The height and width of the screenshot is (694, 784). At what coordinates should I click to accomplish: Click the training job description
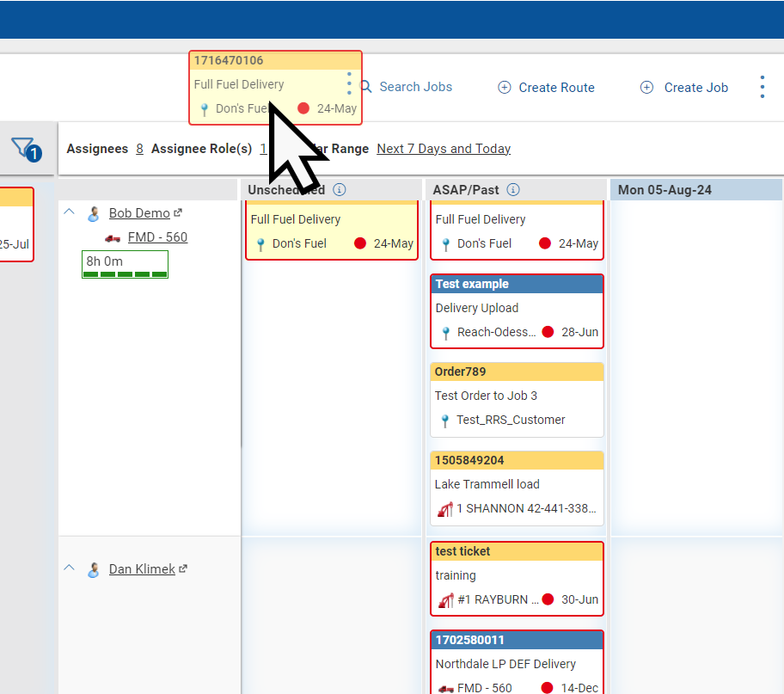(x=455, y=575)
